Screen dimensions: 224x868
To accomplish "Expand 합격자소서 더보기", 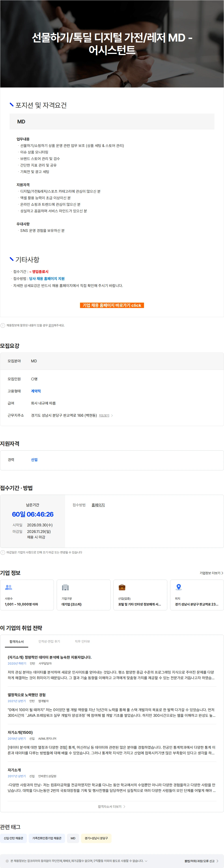I will (112, 806).
